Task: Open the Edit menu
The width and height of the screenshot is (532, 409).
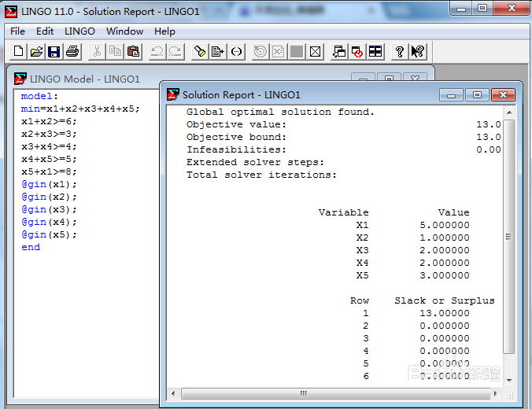Action: point(45,31)
